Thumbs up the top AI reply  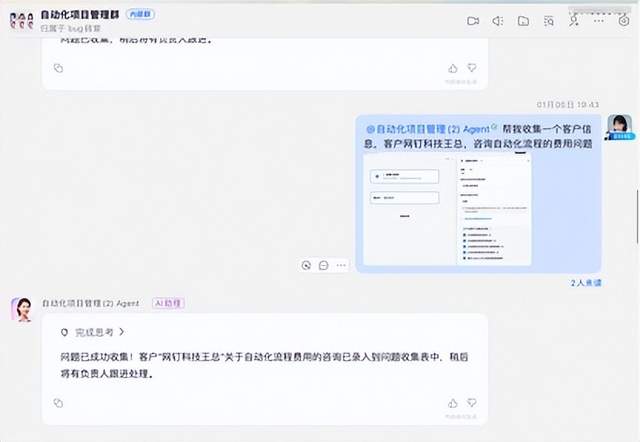(x=453, y=68)
